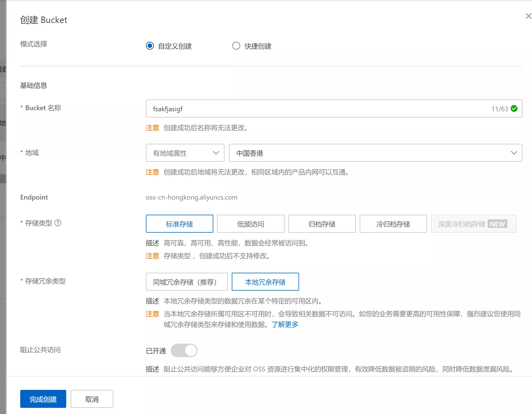Click the dropdown chevron next to 有地域属性
Screen dimensions: 532x414
click(216, 153)
